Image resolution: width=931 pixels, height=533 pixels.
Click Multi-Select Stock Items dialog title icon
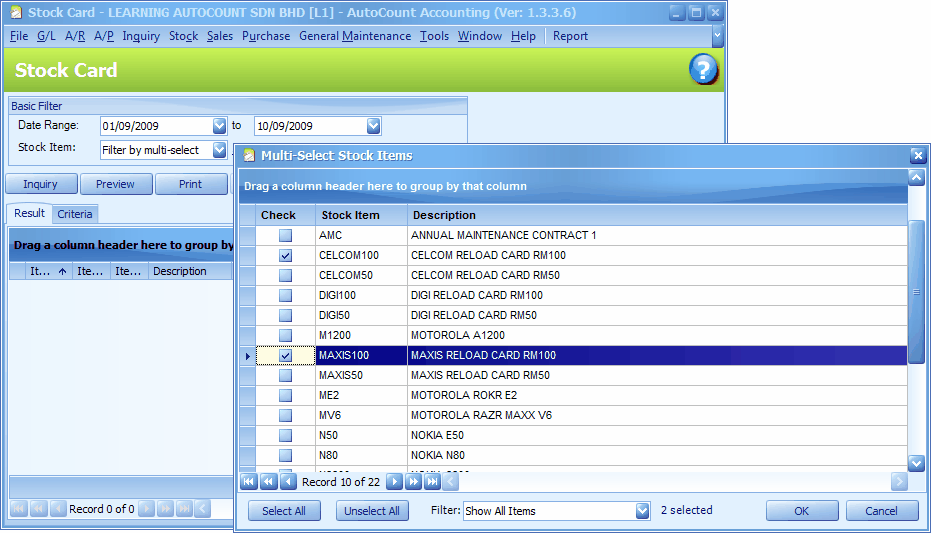point(249,156)
